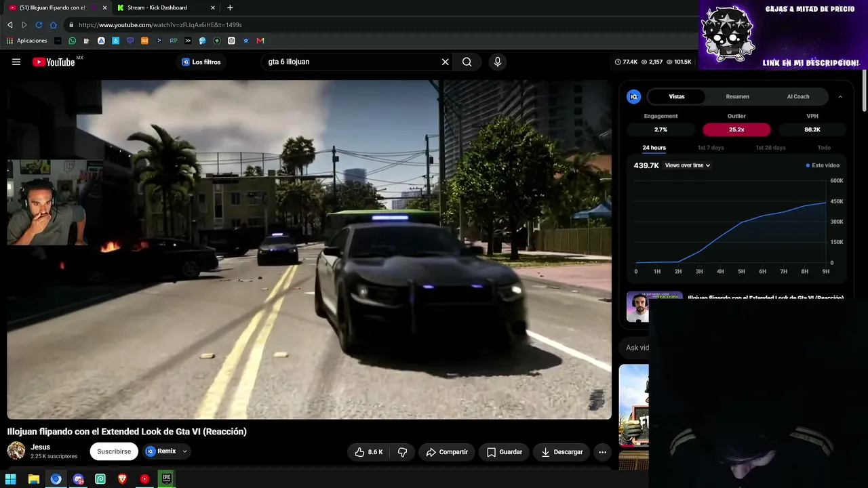The width and height of the screenshot is (868, 488).
Task: Open the WhatsApp bookmark
Action: 73,41
